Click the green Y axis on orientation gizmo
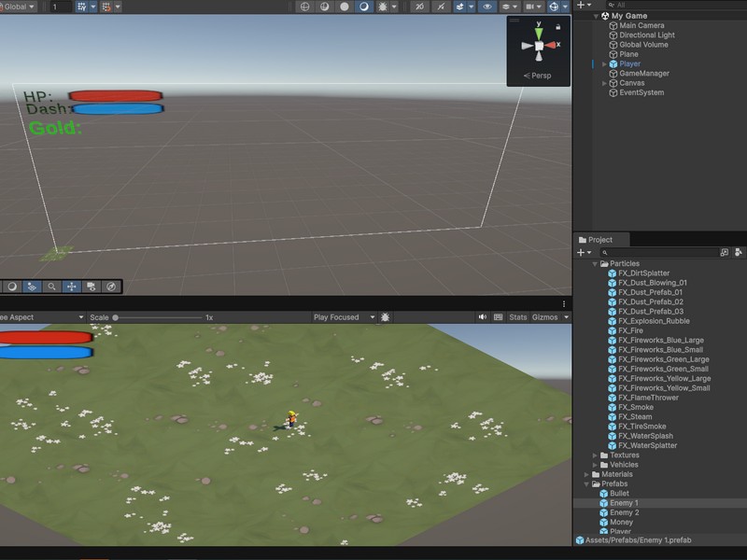The image size is (747, 560). click(539, 32)
